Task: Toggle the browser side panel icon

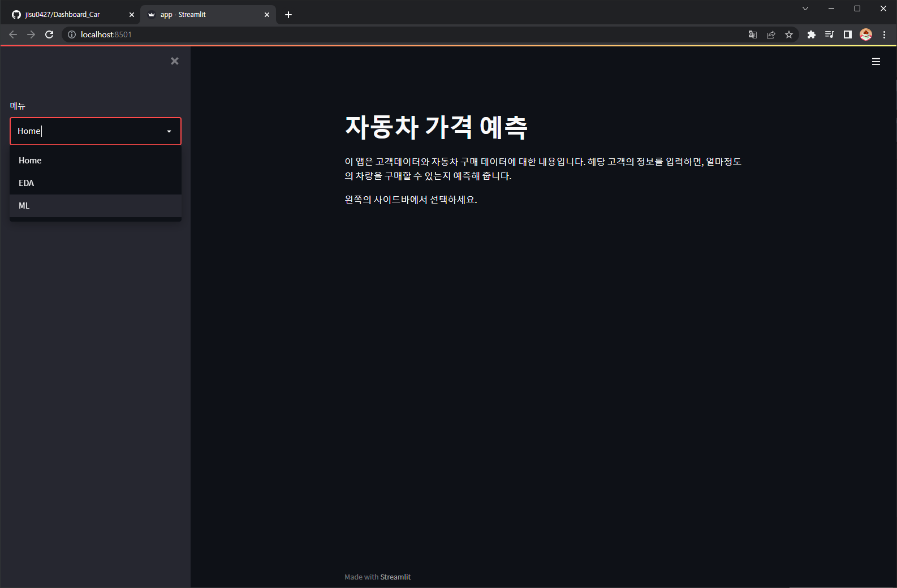Action: click(x=848, y=34)
